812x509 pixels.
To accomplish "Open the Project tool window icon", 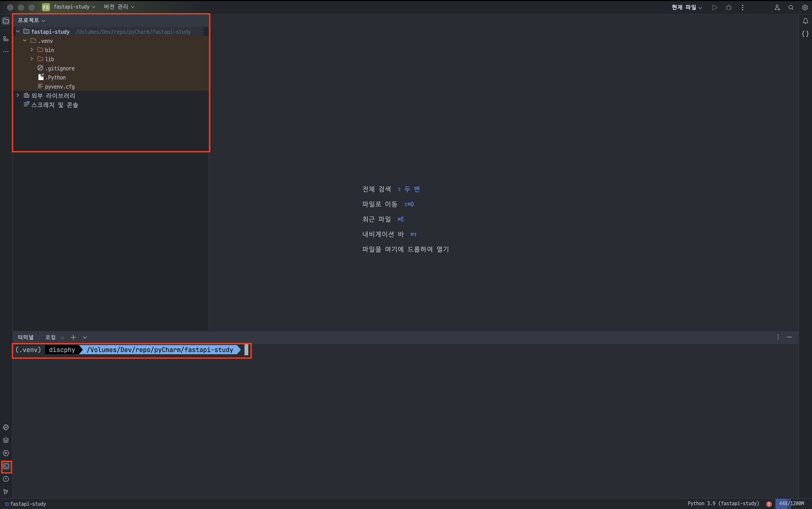I will click(6, 21).
